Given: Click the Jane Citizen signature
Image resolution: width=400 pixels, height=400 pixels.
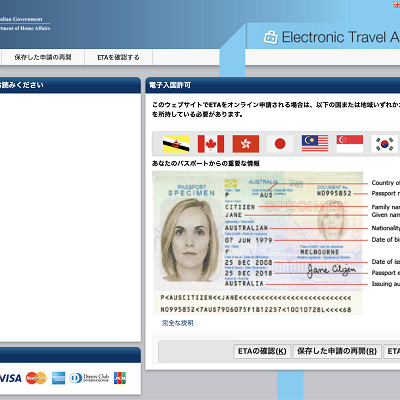Looking at the screenshot, I should [x=331, y=270].
